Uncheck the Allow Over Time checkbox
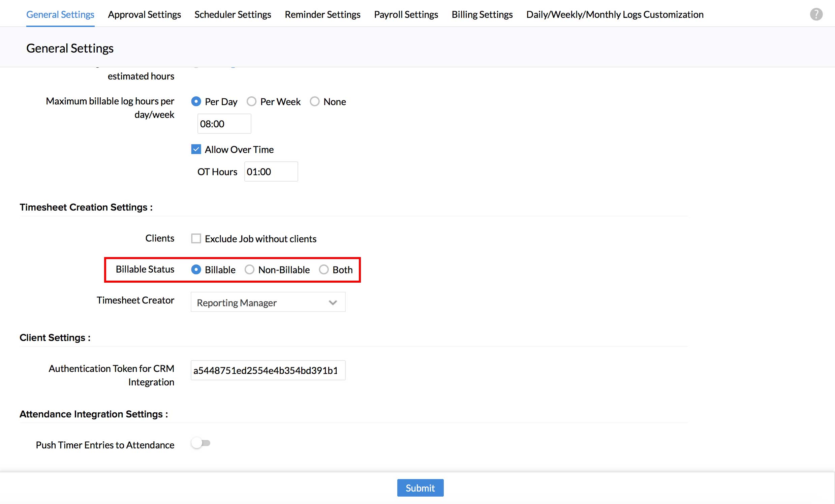Screen dimensions: 835x504 pyautogui.click(x=196, y=149)
